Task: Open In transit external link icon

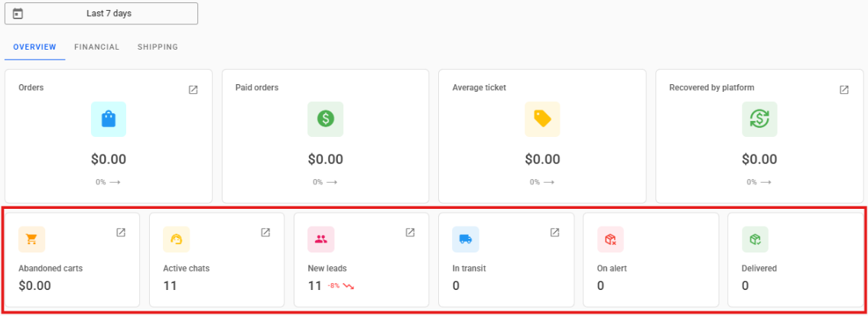Action: tap(554, 233)
